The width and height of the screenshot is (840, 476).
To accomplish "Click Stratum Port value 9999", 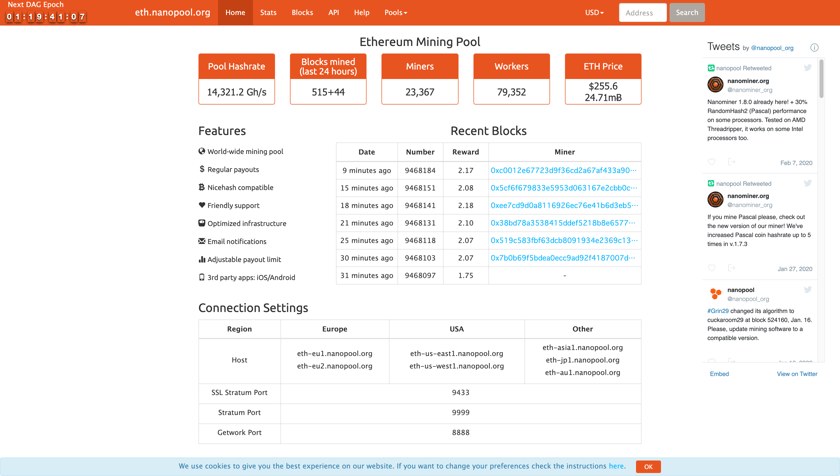I will pos(460,412).
